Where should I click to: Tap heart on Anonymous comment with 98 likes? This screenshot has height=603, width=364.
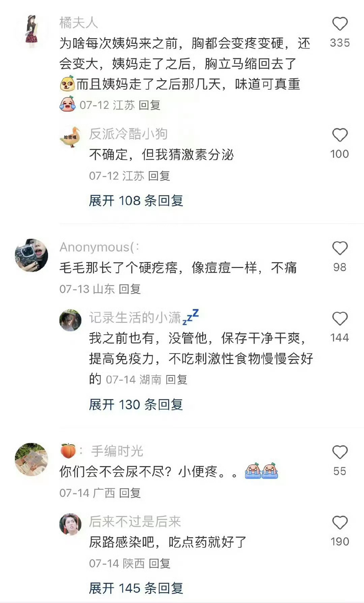[340, 248]
